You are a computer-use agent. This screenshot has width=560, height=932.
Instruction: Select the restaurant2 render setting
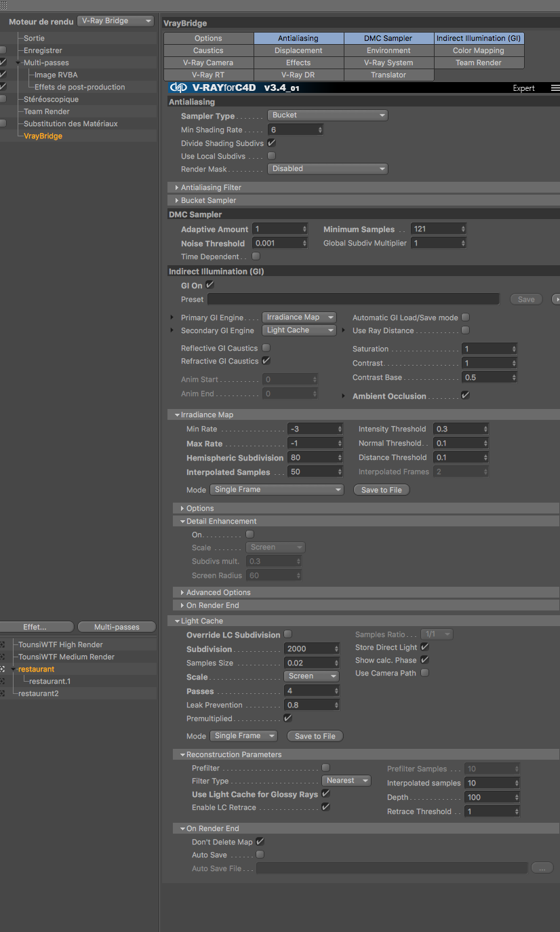pyautogui.click(x=39, y=694)
